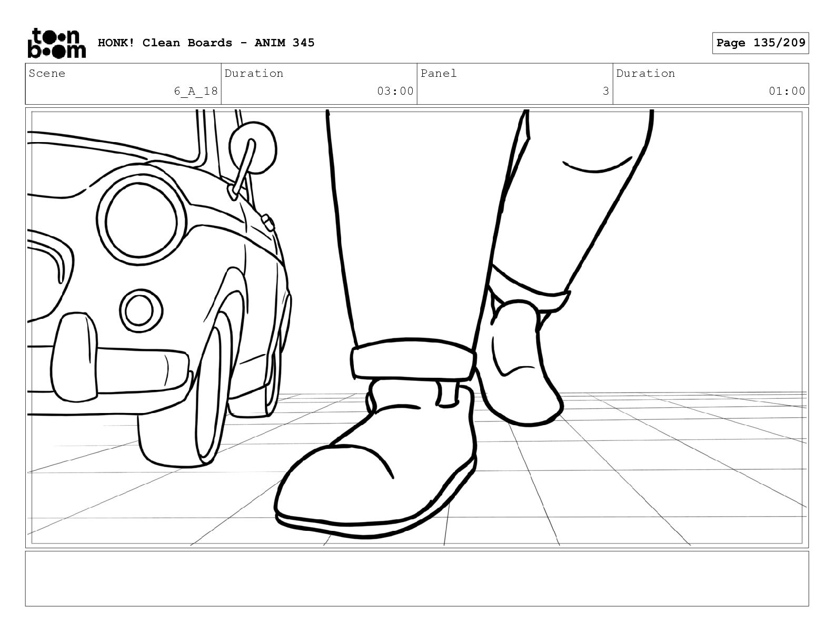Click the cuffed pant leg hem
This screenshot has height=644, width=834.
(413, 359)
